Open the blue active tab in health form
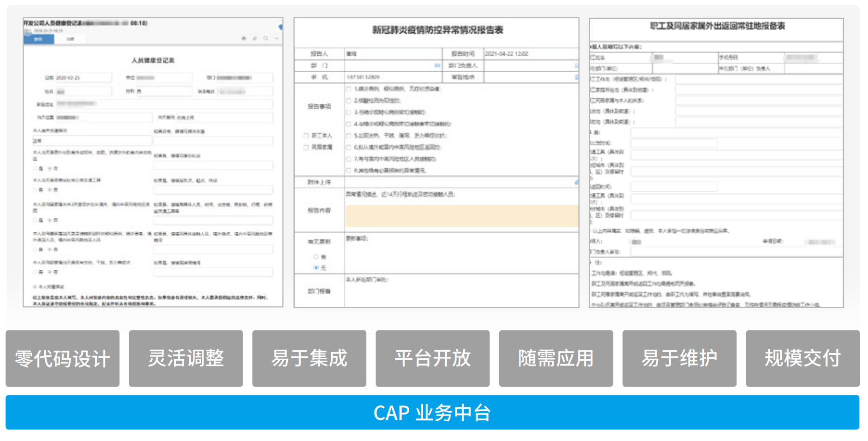The width and height of the screenshot is (868, 441). click(39, 39)
